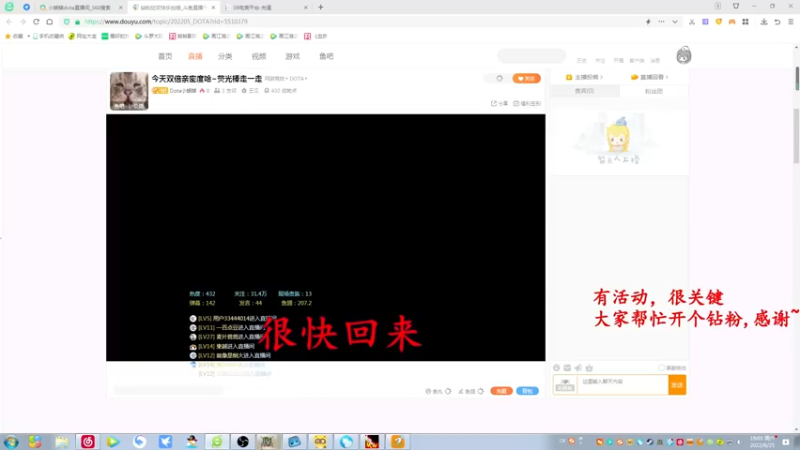This screenshot has height=450, width=800.
Task: Open the orange shield extension icon
Action: [x=718, y=22]
